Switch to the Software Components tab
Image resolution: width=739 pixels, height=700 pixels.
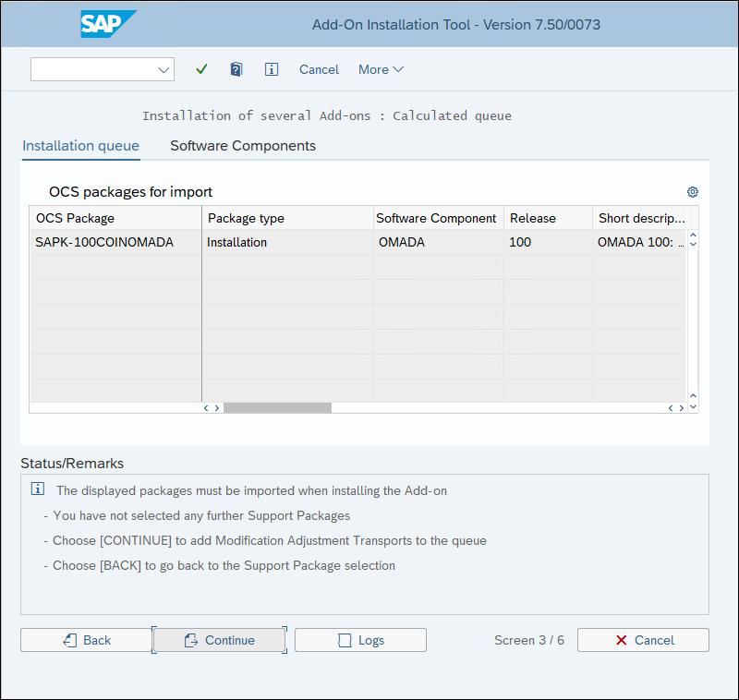pyautogui.click(x=243, y=146)
